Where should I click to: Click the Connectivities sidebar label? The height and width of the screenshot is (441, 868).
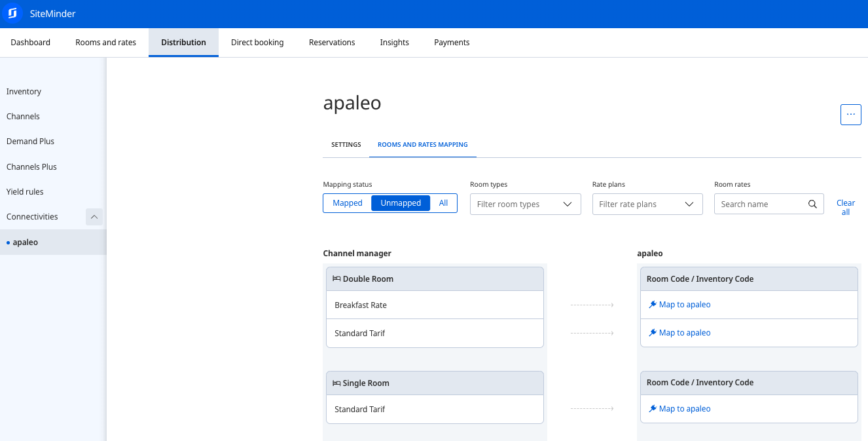[32, 217]
